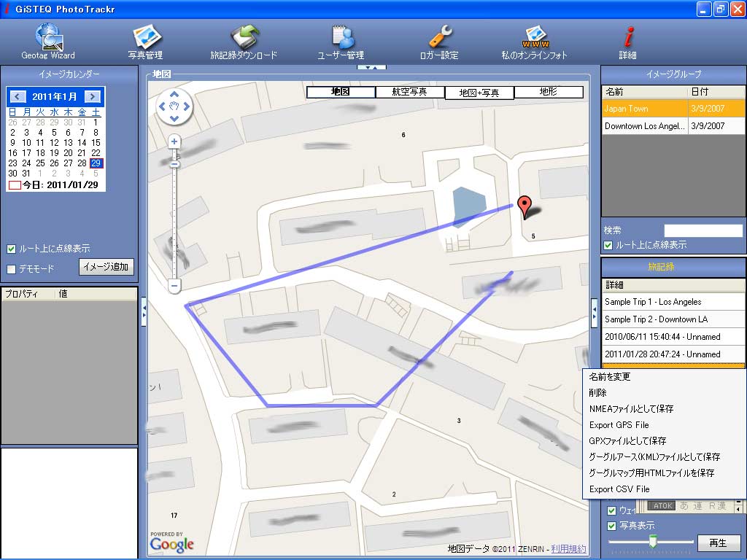Switch map to 航空写真 view

pos(410,92)
